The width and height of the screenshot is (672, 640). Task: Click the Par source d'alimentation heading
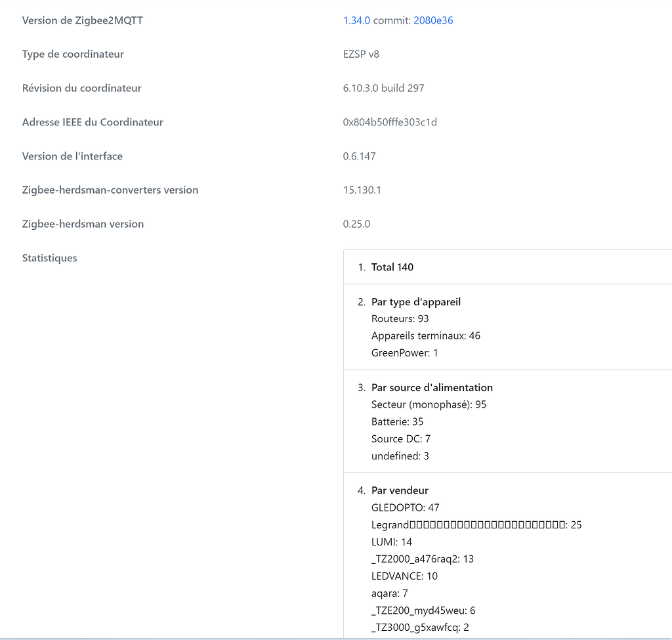coord(432,387)
